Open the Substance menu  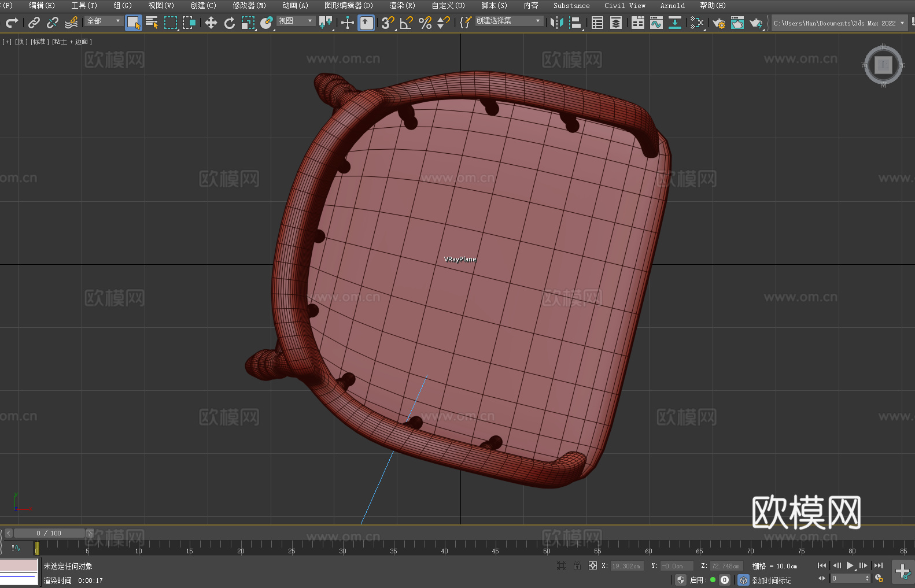(571, 5)
